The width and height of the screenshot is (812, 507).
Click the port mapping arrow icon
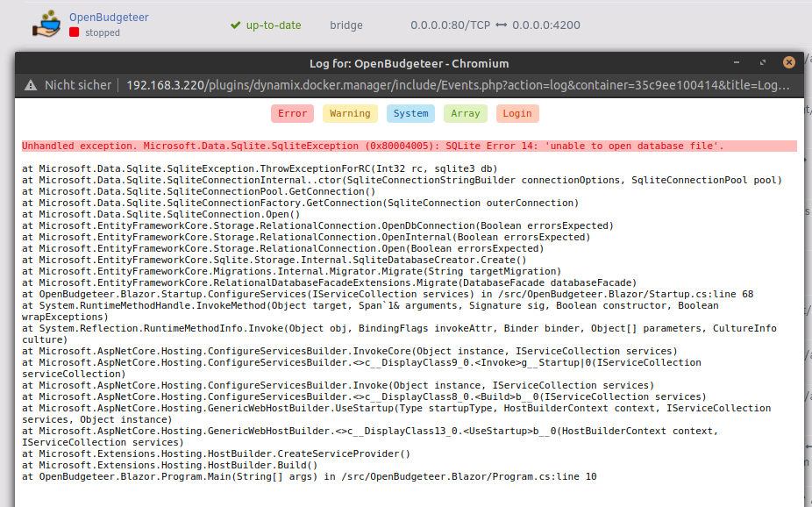pyautogui.click(x=502, y=25)
